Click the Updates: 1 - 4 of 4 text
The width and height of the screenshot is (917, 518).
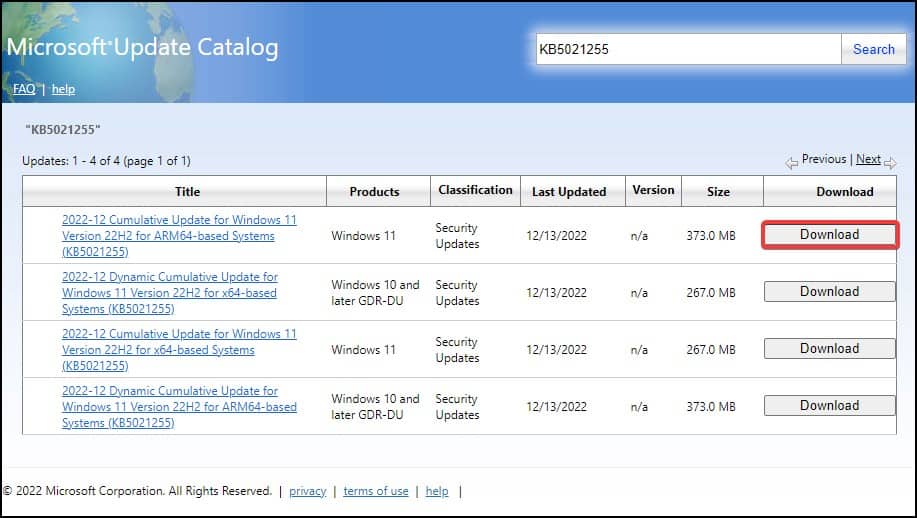click(106, 161)
